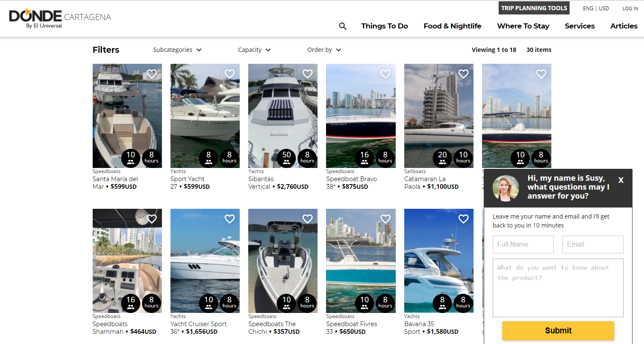Viewport: 644px width, 344px height.
Task: Click the Trip Planning Tools button
Action: click(534, 8)
